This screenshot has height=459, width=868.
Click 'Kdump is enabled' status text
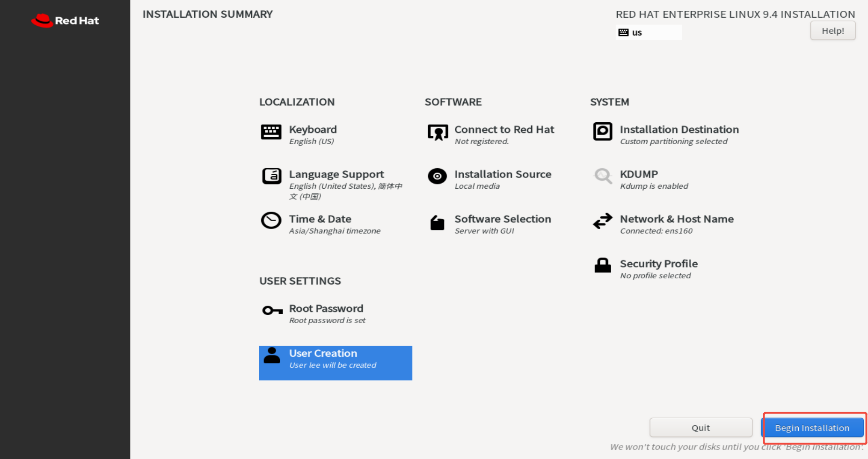click(x=654, y=186)
